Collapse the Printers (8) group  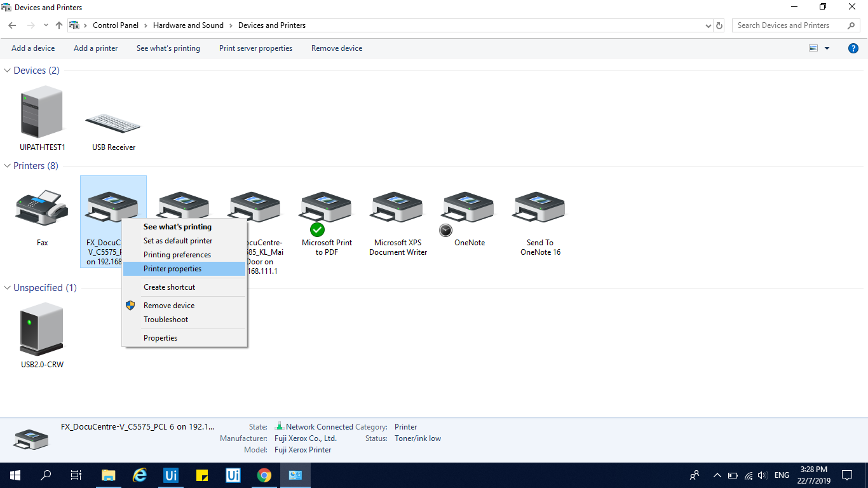click(8, 166)
